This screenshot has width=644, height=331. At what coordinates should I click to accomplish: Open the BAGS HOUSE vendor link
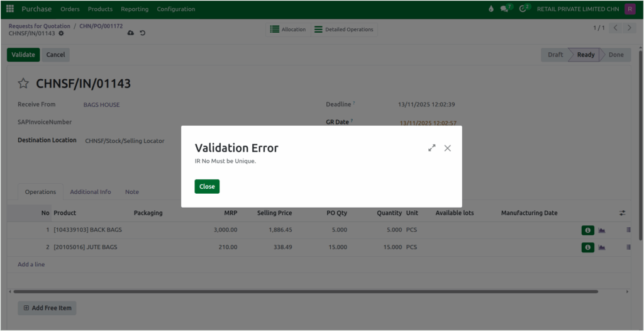(101, 105)
